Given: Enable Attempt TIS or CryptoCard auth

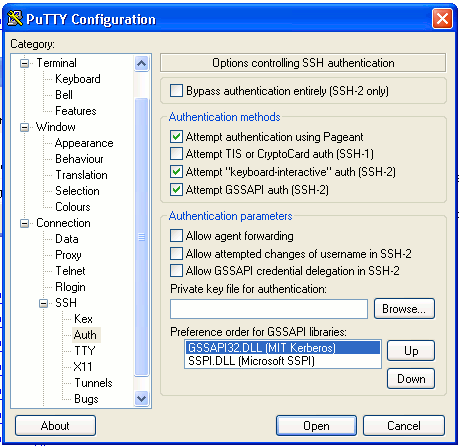Looking at the screenshot, I should 176,154.
